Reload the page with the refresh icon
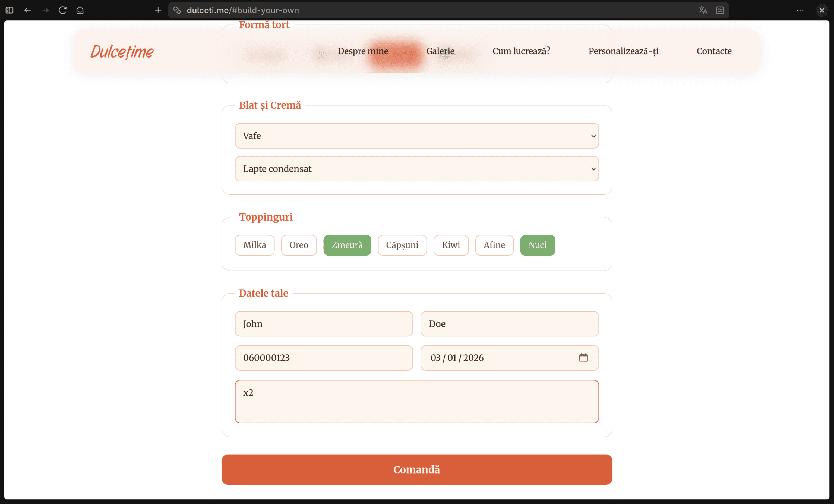The height and width of the screenshot is (504, 834). click(63, 10)
